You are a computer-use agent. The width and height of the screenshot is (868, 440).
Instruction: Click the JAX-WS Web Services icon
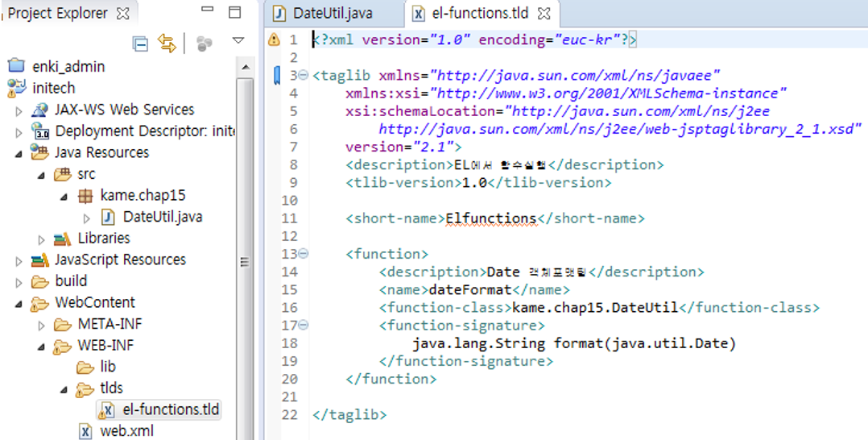(x=40, y=110)
